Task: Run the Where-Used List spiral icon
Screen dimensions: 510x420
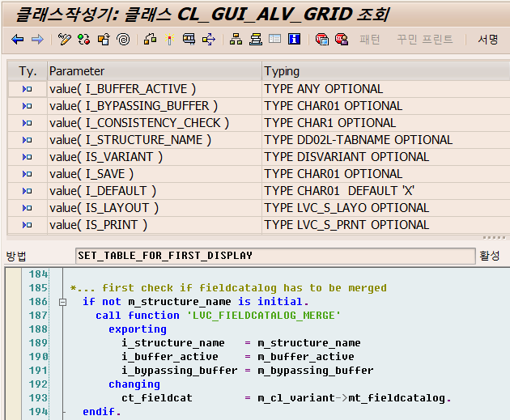Action: (123, 40)
